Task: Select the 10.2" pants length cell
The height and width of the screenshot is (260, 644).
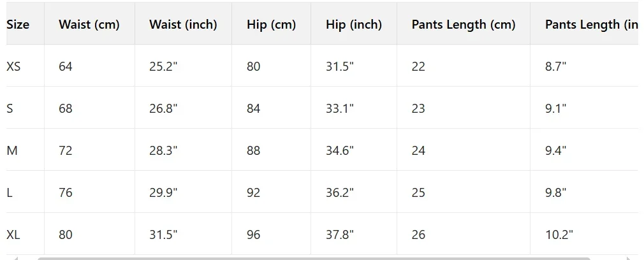Action: tap(559, 235)
